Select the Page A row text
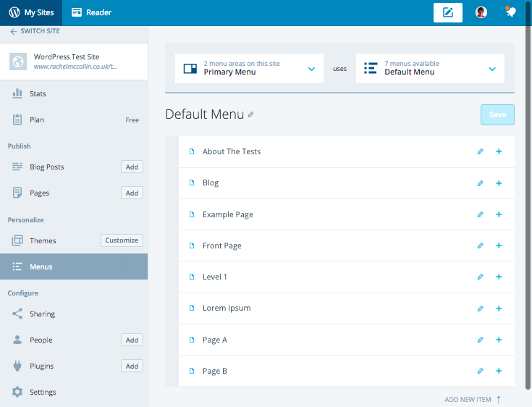Viewport: 532px width, 407px height. [x=215, y=340]
